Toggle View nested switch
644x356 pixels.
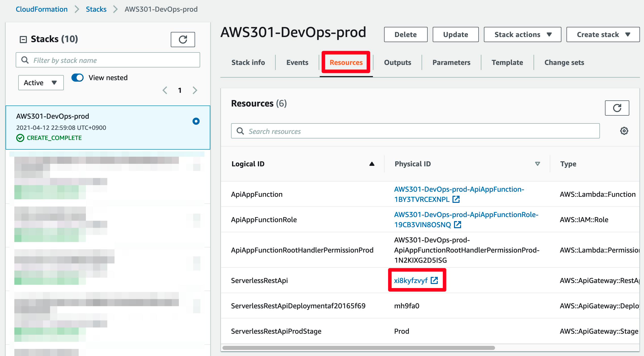(78, 78)
